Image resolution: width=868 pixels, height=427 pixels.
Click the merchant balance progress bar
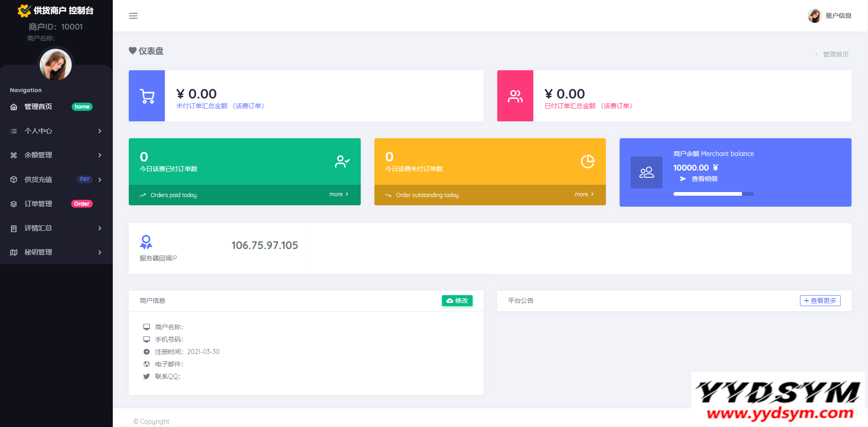(x=713, y=194)
